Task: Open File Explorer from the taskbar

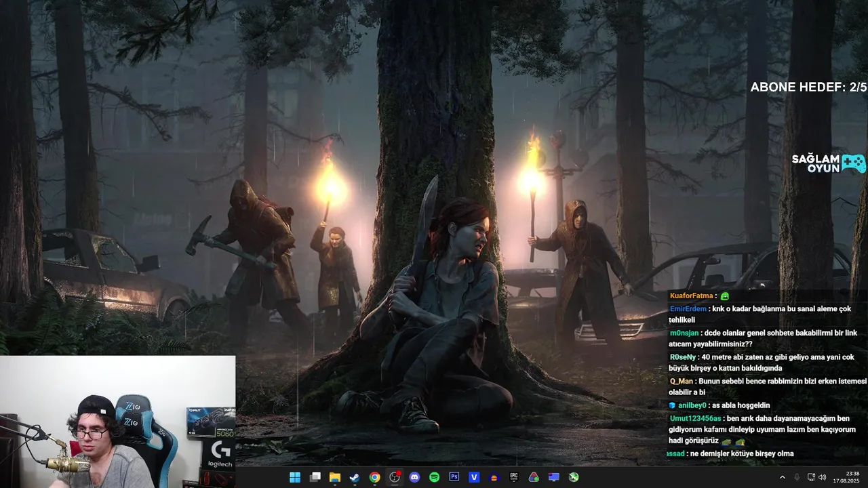Action: click(x=335, y=477)
